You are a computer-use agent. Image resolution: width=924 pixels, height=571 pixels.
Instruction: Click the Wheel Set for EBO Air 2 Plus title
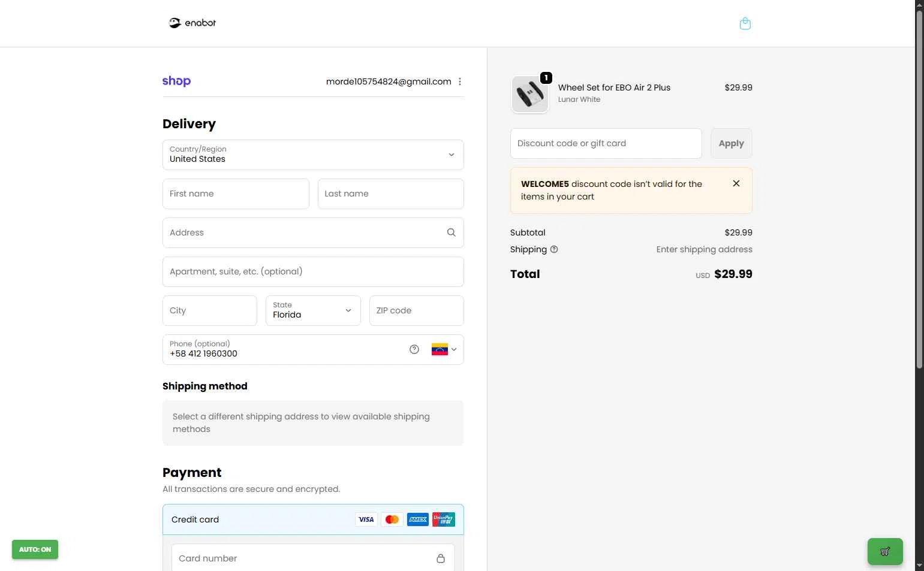(x=614, y=87)
